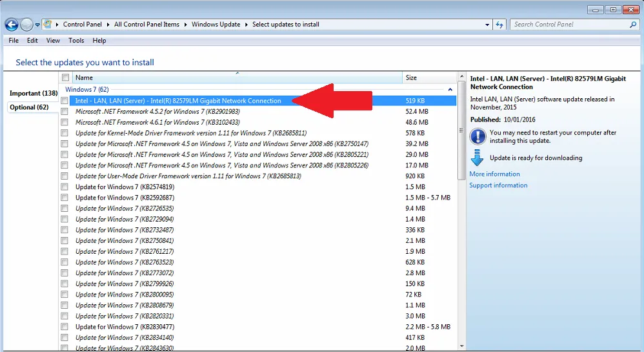Click the Back navigation arrow button
This screenshot has height=352, width=644.
pyautogui.click(x=12, y=25)
